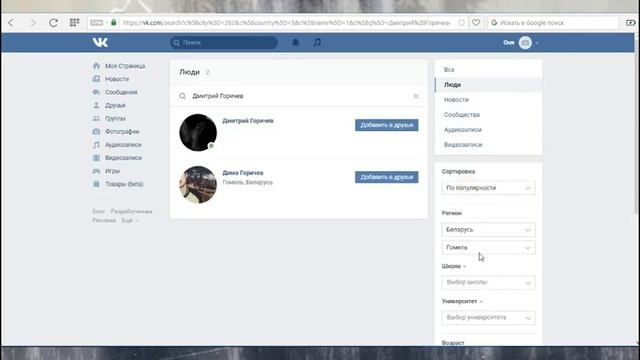Open the Блог footer link
The image size is (640, 360).
pos(98,211)
